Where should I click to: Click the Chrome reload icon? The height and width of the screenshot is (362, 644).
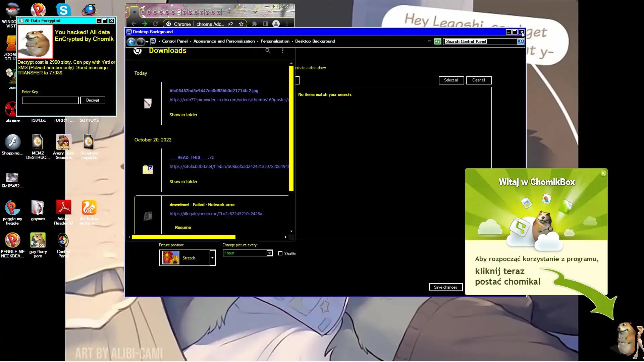(x=155, y=24)
